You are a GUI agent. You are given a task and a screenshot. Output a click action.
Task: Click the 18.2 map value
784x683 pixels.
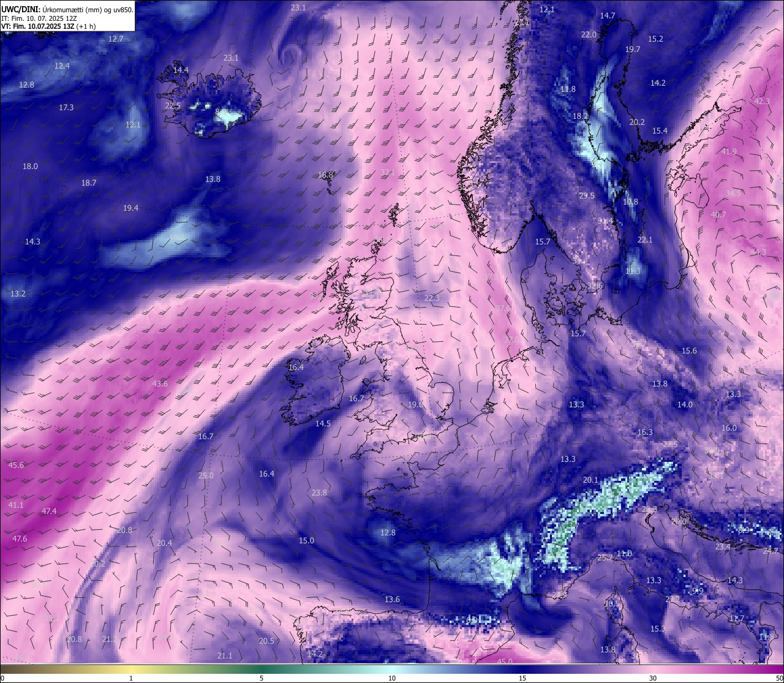point(580,116)
